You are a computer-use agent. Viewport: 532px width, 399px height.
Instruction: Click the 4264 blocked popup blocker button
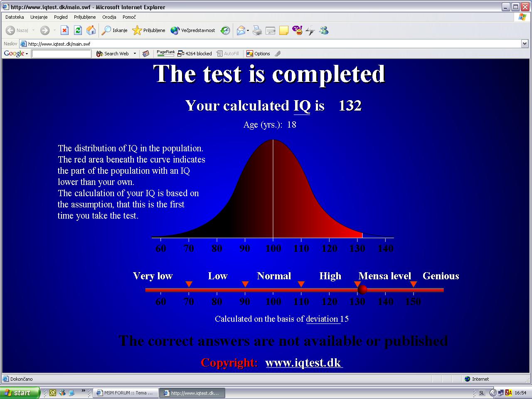click(195, 54)
